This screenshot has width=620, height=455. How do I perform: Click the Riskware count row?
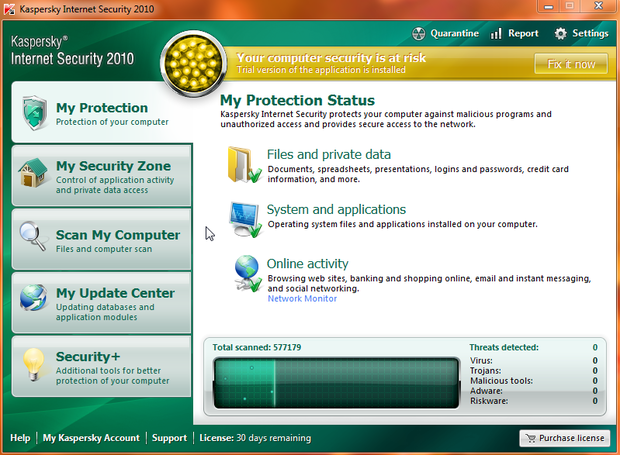534,401
